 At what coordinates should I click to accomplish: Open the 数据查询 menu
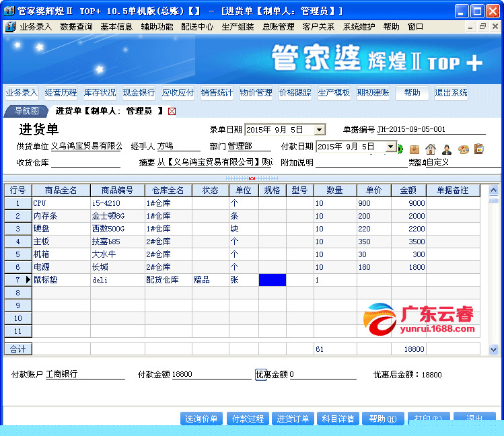tap(76, 27)
